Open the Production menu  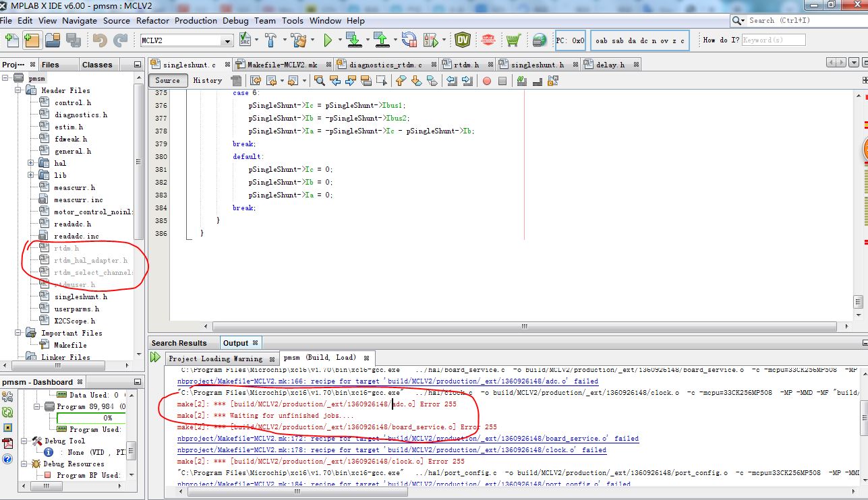tap(196, 20)
